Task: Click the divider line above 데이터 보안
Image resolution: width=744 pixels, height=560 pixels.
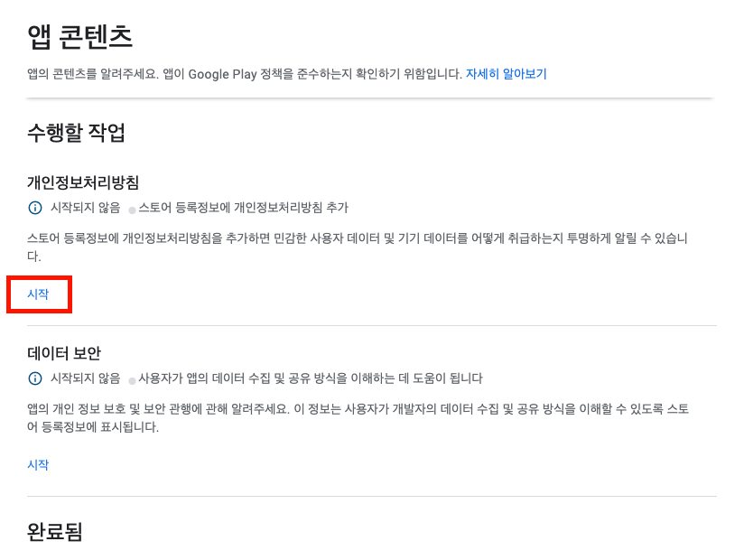Action: coord(372,325)
